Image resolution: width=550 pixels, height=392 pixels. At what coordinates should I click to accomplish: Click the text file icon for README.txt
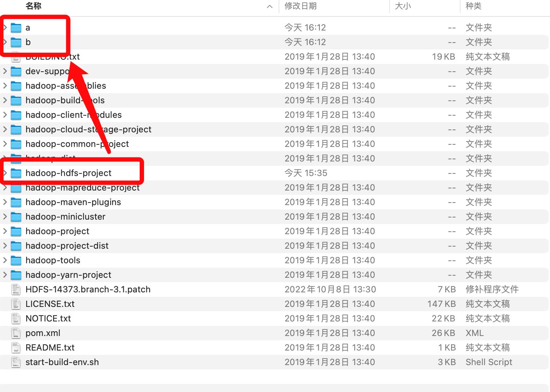16,348
